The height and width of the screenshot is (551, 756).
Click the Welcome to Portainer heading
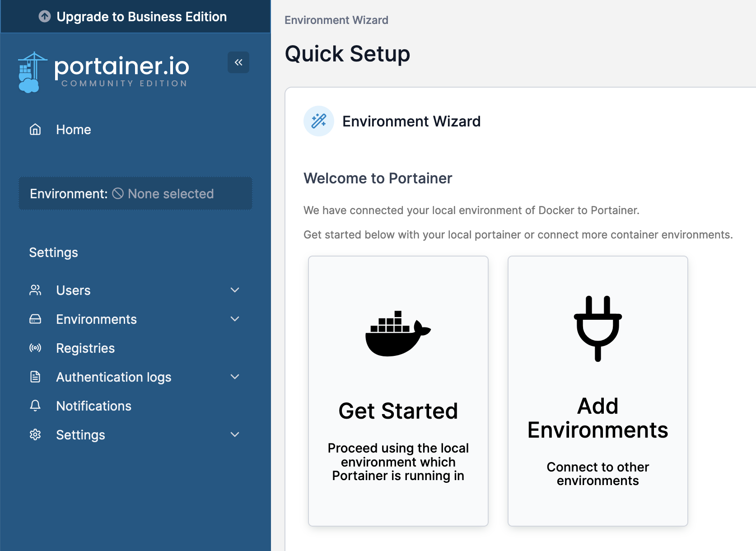coord(378,178)
